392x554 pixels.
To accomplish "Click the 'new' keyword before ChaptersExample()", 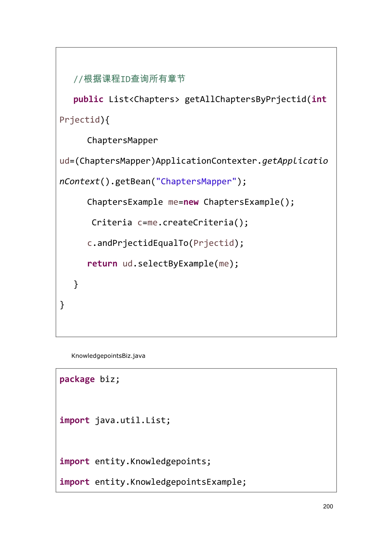I will (x=191, y=202).
